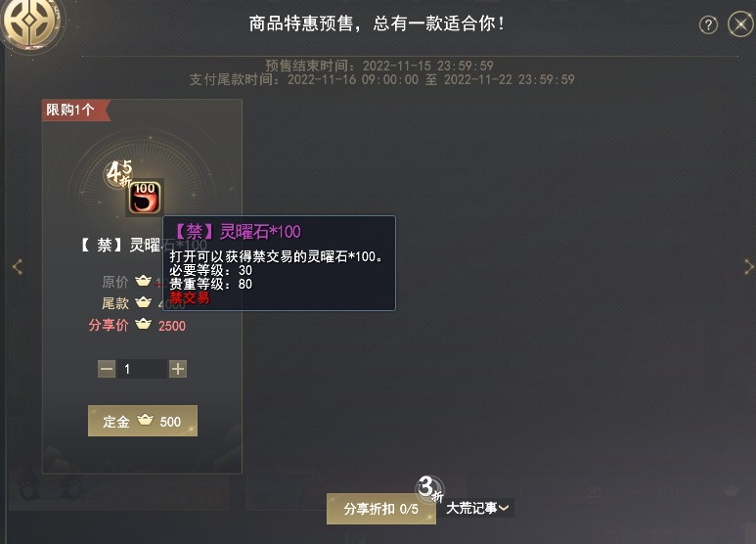Click the 灵曜石 item icon
The image size is (756, 544).
(x=145, y=198)
